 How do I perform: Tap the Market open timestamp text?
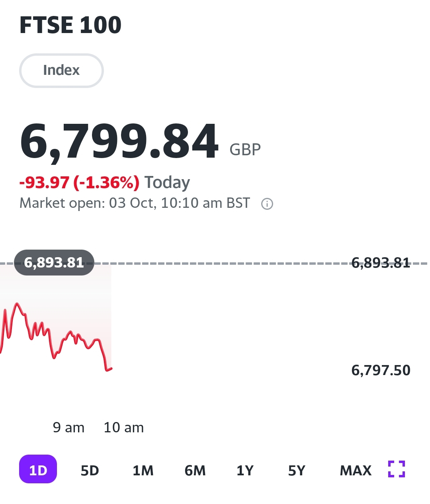point(135,203)
